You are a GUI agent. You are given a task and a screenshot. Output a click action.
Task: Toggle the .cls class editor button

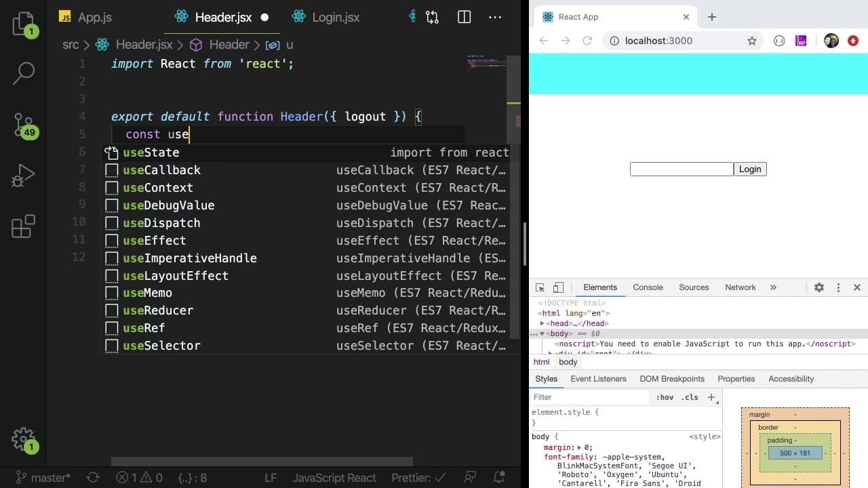coord(690,397)
